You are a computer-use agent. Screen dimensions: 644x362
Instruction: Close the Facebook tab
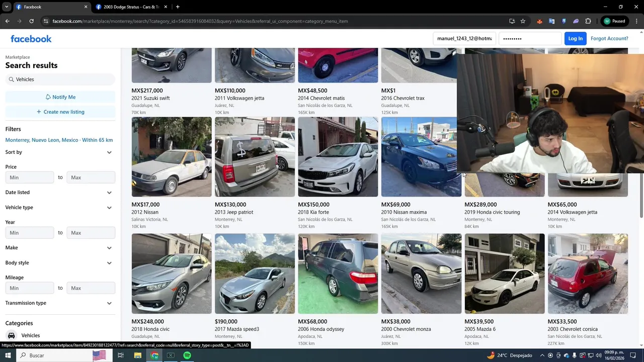click(86, 7)
